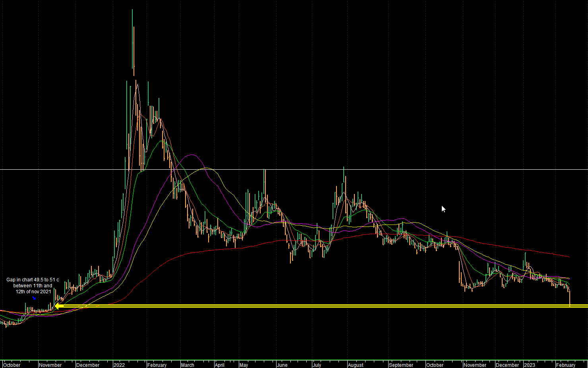The image size is (588, 368).
Task: Click the May label on the time axis
Action: pyautogui.click(x=244, y=365)
